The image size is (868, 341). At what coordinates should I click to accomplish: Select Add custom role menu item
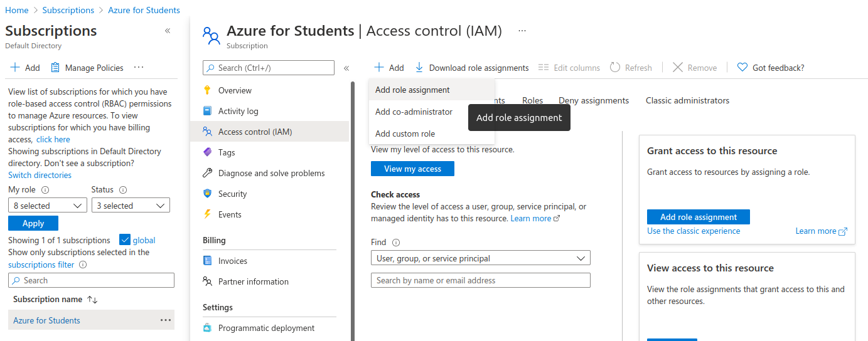pos(432,134)
